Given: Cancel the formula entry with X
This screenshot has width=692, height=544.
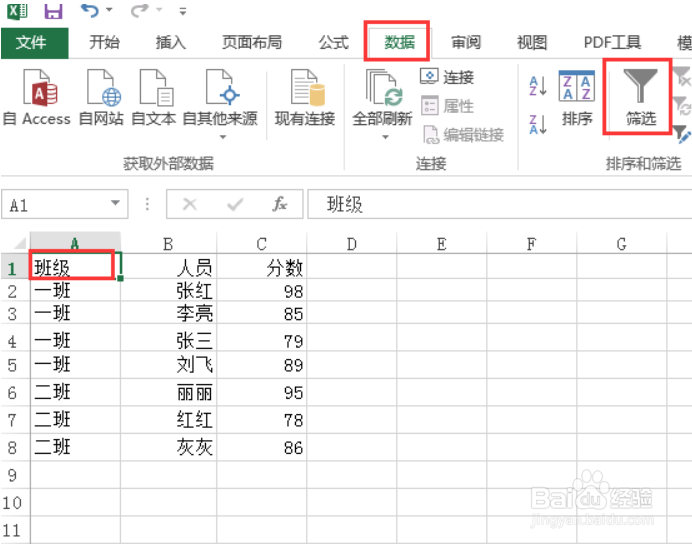Looking at the screenshot, I should (x=190, y=204).
